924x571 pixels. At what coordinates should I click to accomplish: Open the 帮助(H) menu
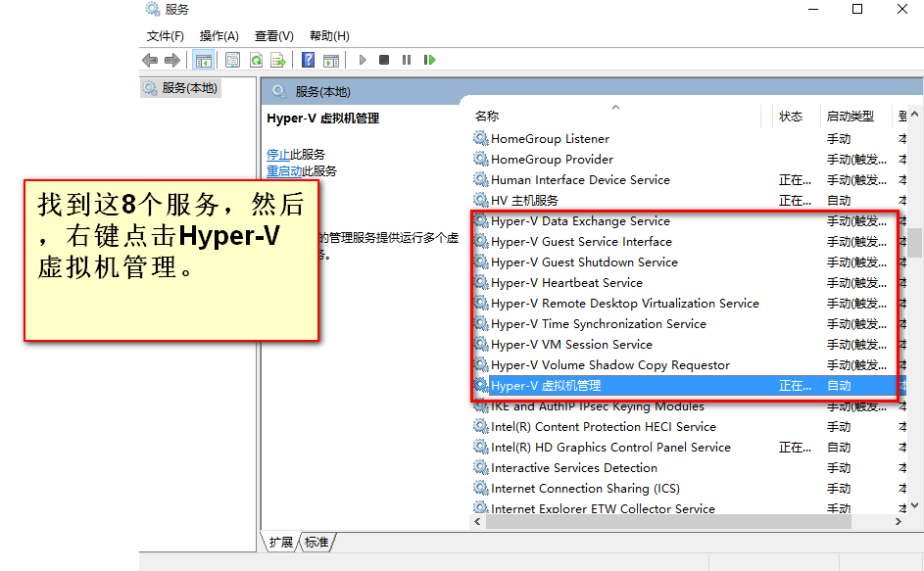point(329,36)
